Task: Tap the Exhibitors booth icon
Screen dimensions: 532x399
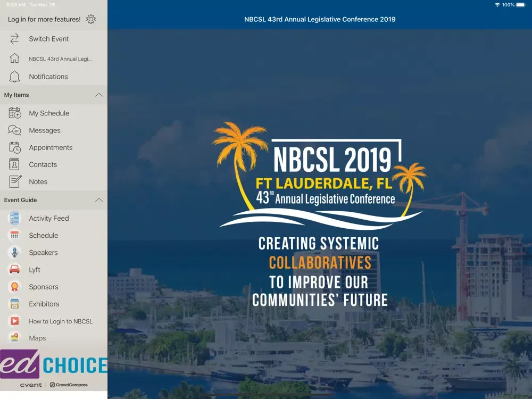Action: pos(14,304)
